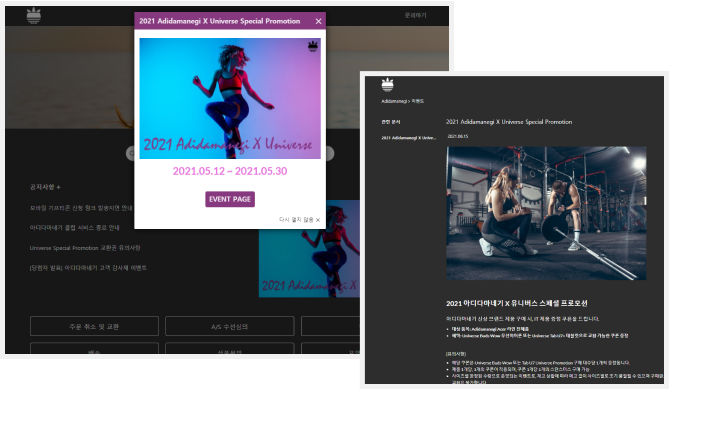
Task: Close the Special Promotion popup with the X
Action: (319, 21)
